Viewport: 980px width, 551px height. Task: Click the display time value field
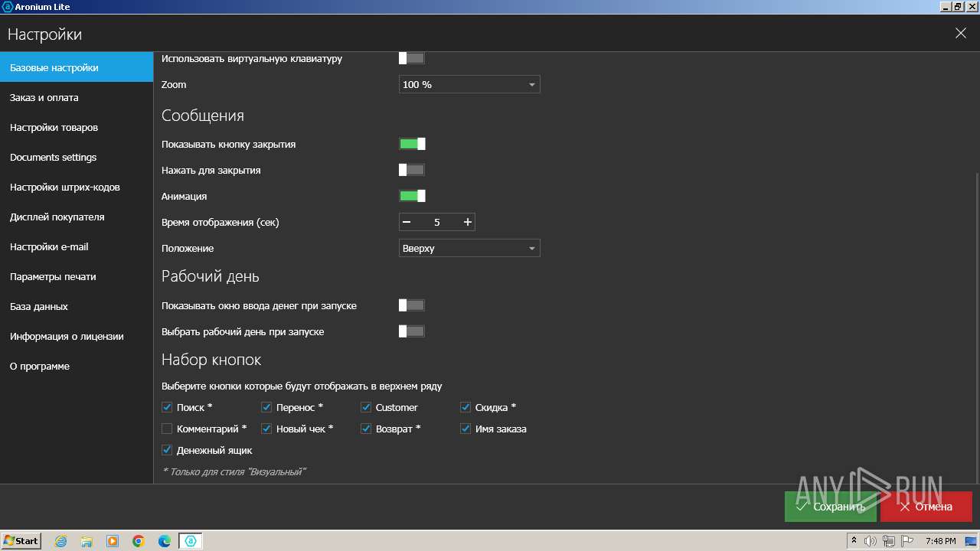pyautogui.click(x=437, y=222)
